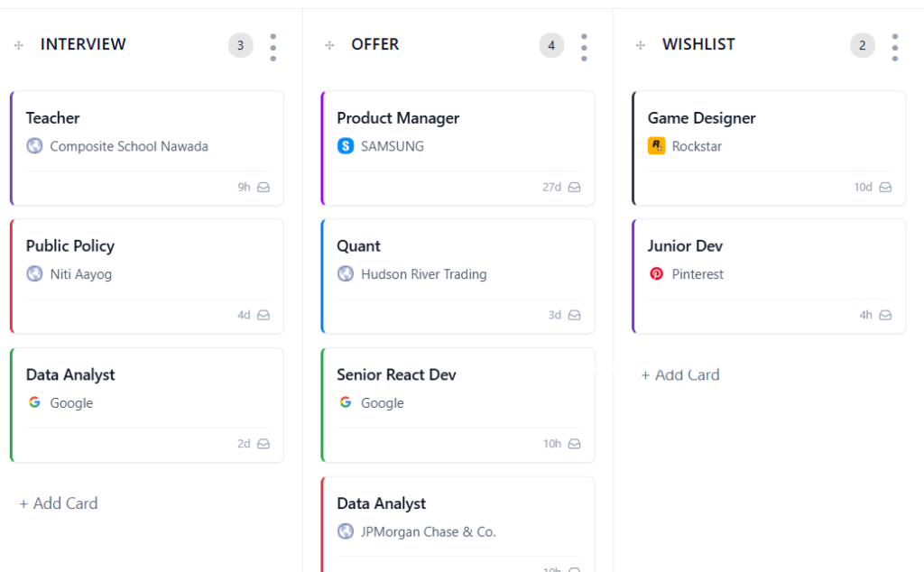924x572 pixels.
Task: Click the Samsung logo on Product Manager card
Action: (345, 146)
